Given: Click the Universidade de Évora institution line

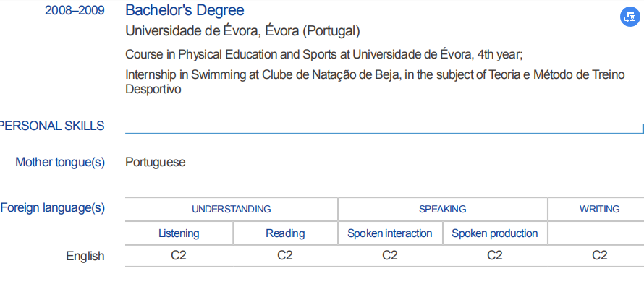Looking at the screenshot, I should [242, 31].
